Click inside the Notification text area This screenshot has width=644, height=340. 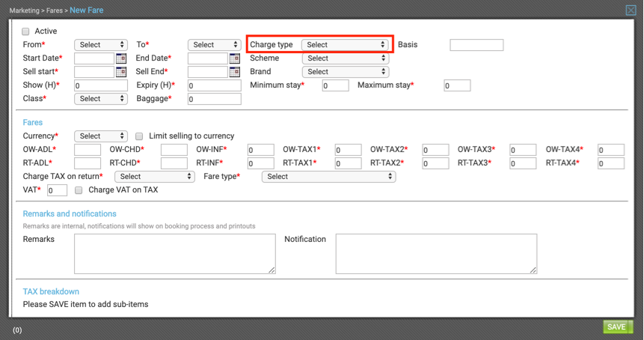[x=436, y=254]
